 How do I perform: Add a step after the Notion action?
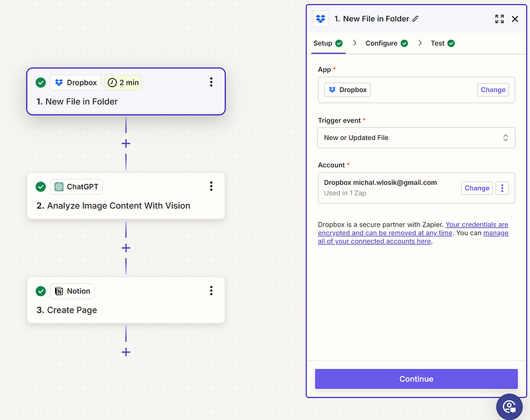(x=126, y=352)
